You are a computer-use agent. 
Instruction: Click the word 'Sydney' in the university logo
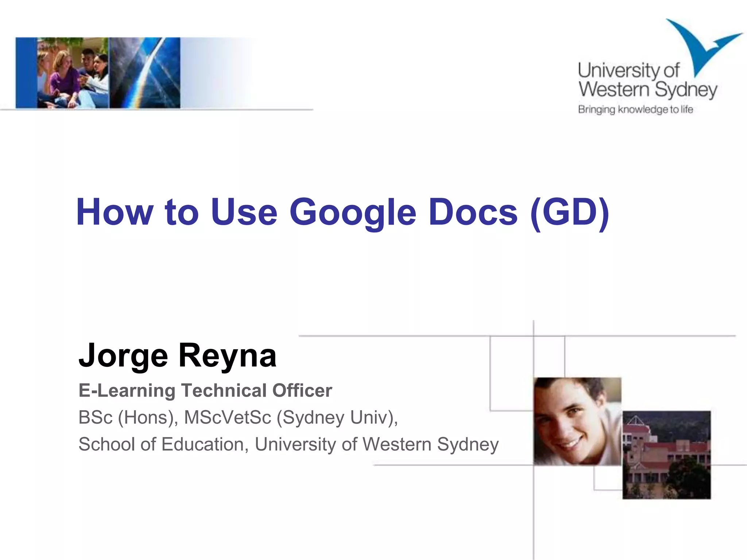[x=686, y=90]
